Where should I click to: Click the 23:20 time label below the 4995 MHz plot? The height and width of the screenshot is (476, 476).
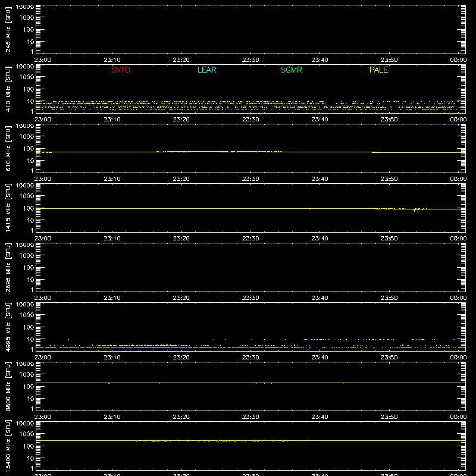pos(181,358)
